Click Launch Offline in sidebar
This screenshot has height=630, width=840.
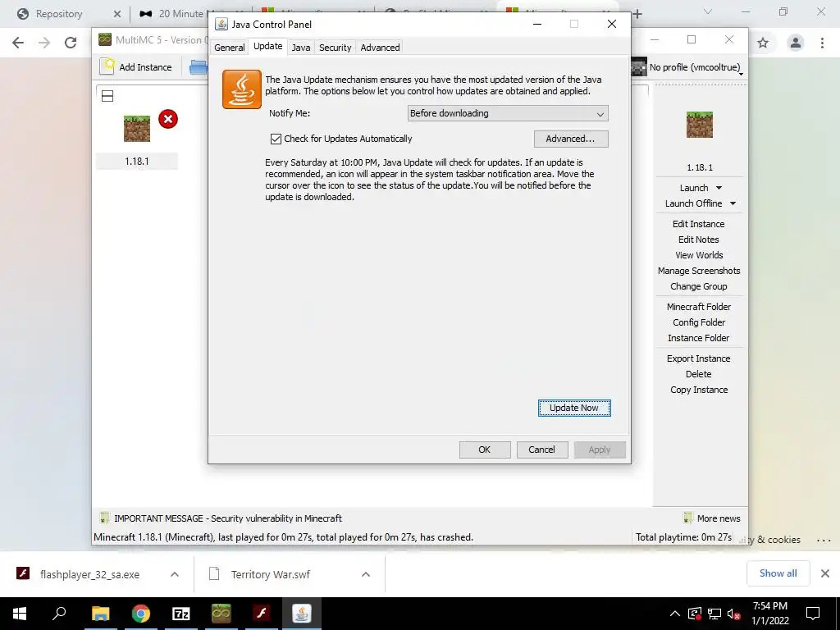693,203
